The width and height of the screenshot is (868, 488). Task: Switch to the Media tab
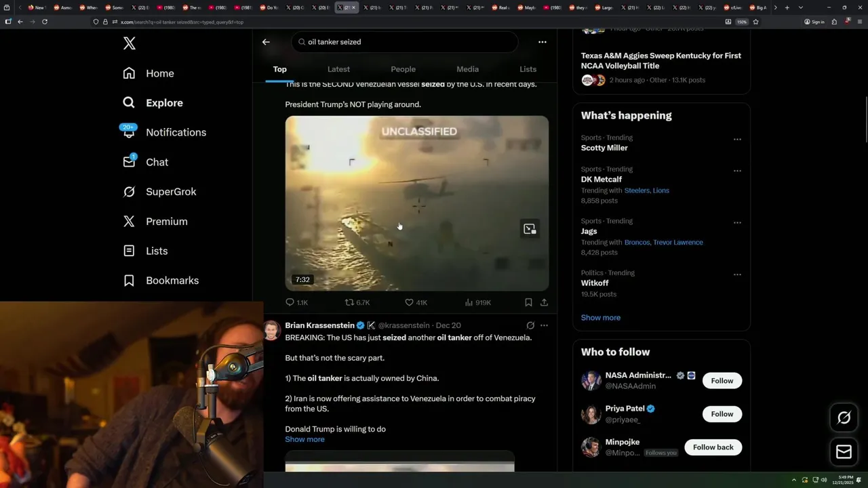click(467, 69)
